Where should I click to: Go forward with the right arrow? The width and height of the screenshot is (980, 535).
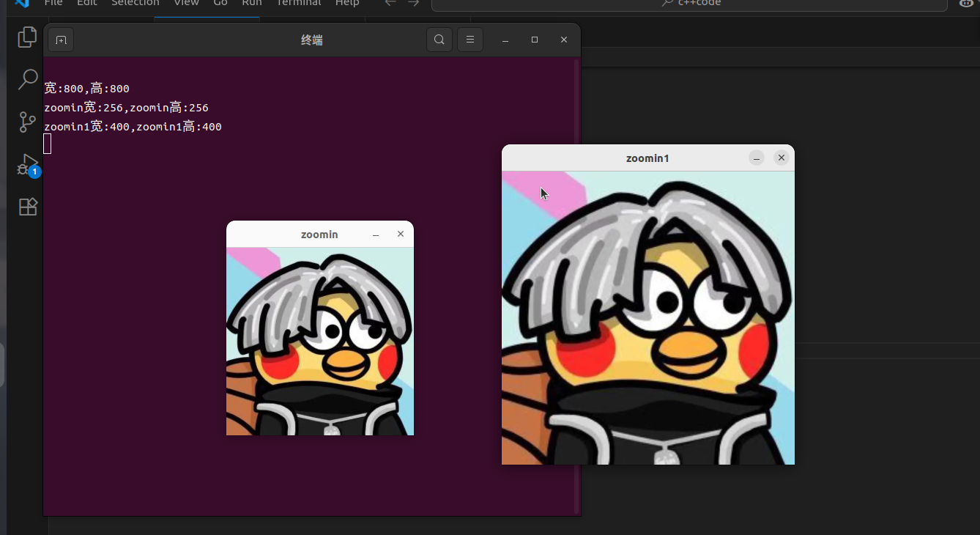click(x=414, y=3)
